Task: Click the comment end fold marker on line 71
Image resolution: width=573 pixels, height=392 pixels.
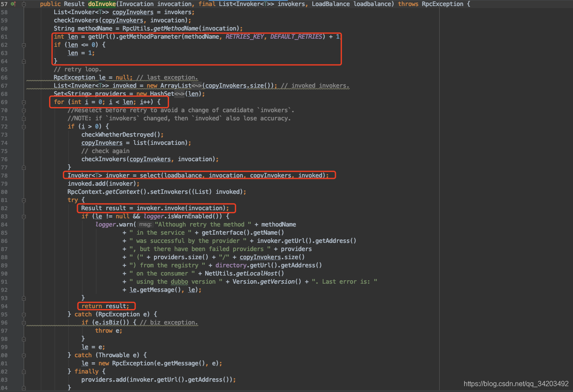Action: point(23,118)
